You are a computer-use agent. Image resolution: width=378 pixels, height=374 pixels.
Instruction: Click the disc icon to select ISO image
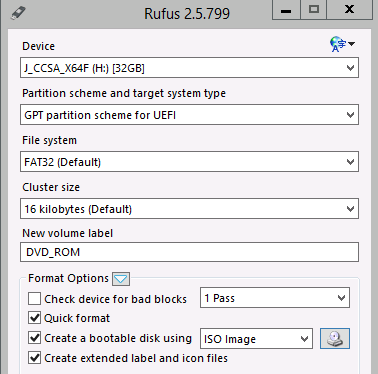coord(335,338)
